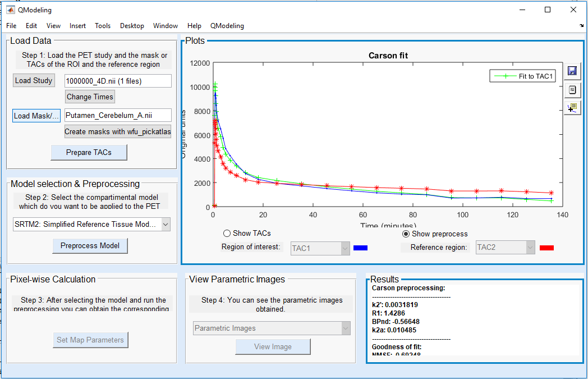The width and height of the screenshot is (588, 379).
Task: Click the dock arrow at menu bar end
Action: pyautogui.click(x=581, y=26)
